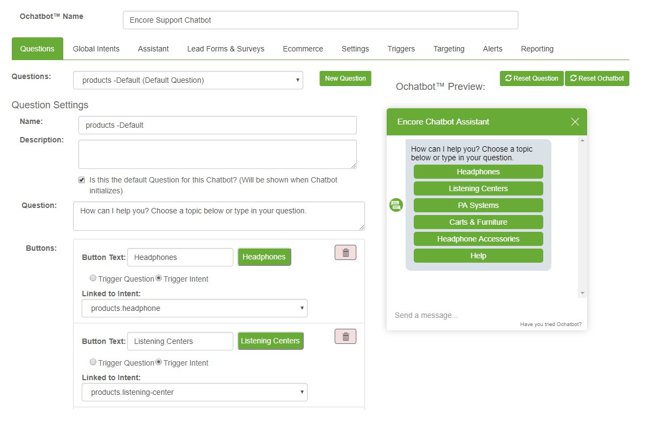Click Carts & Furniture in chat preview
646x423 pixels.
478,222
